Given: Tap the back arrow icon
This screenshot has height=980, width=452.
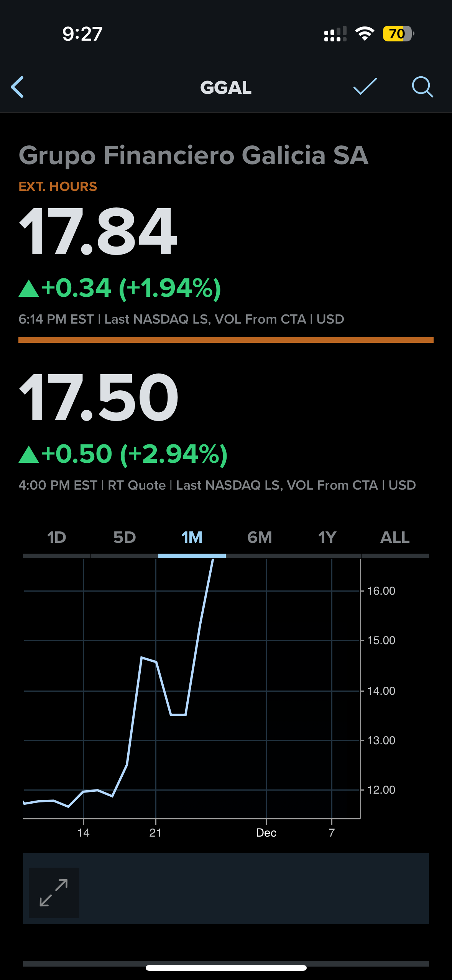Looking at the screenshot, I should [x=17, y=87].
